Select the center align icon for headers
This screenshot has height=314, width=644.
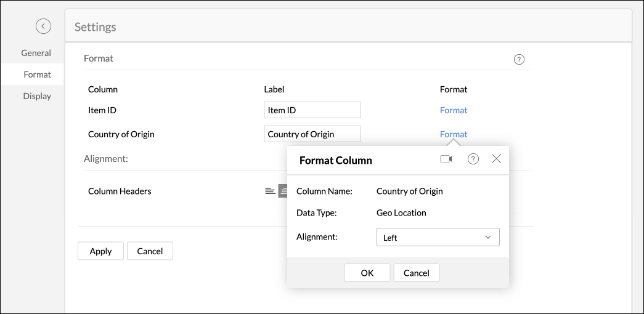point(283,191)
